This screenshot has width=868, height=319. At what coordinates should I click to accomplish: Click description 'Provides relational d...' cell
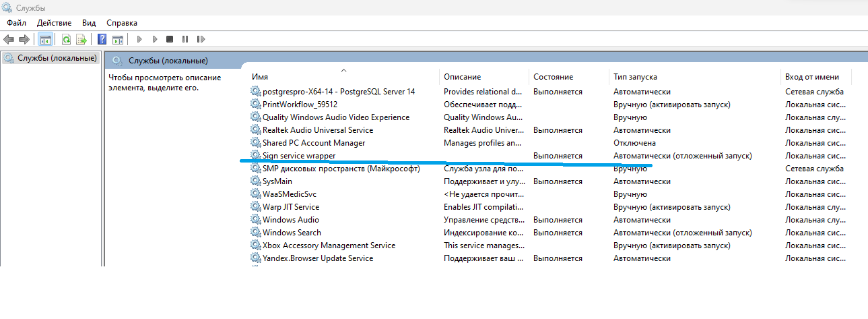[483, 92]
